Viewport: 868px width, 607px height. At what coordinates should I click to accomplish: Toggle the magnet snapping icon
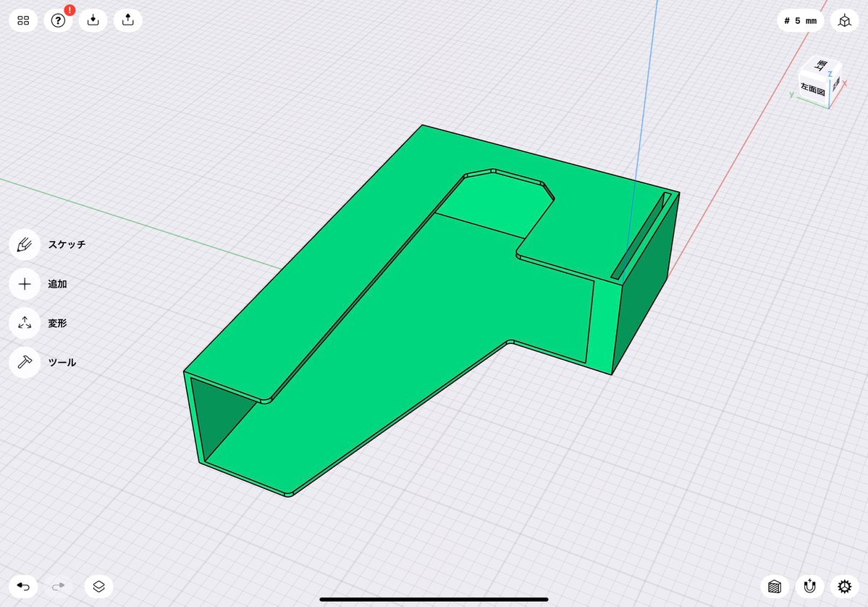(x=809, y=587)
